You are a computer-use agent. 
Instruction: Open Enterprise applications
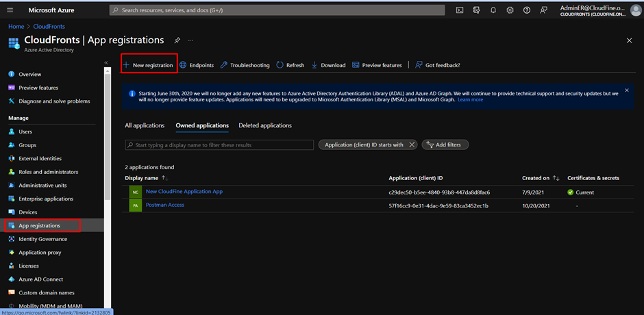click(46, 199)
